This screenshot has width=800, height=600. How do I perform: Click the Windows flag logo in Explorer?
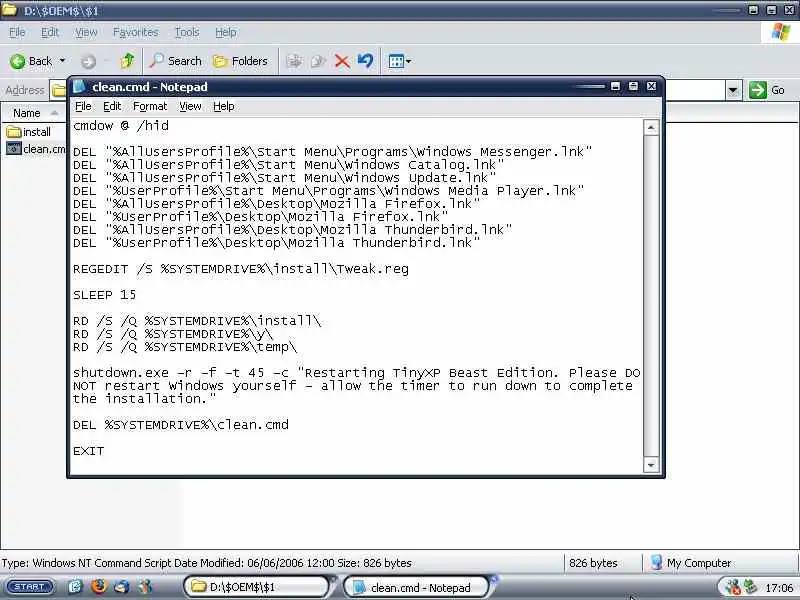(x=780, y=32)
